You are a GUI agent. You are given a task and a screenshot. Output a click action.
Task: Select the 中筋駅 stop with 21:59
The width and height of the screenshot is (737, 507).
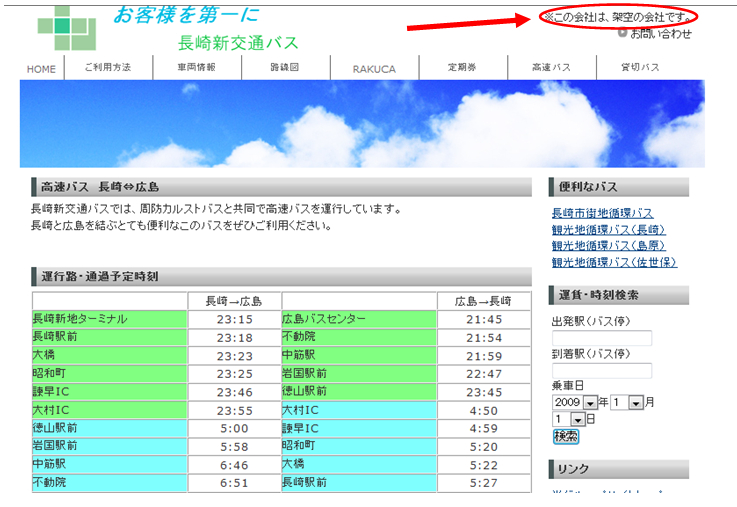click(359, 355)
